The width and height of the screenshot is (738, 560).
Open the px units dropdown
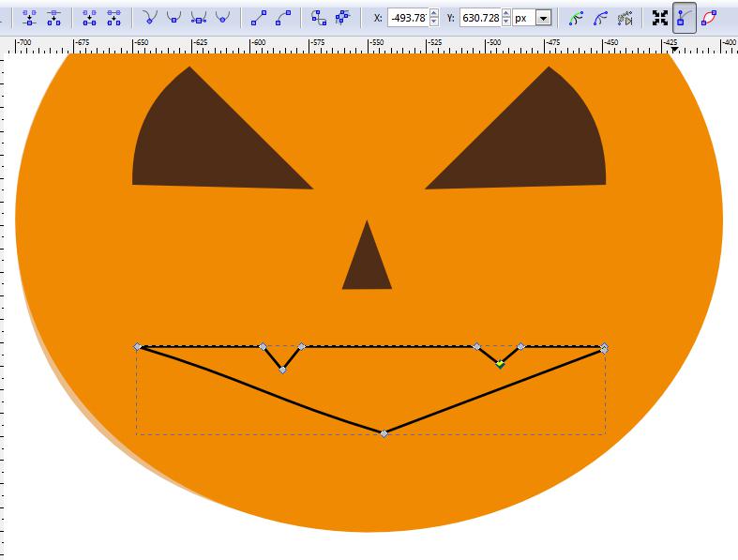point(542,18)
